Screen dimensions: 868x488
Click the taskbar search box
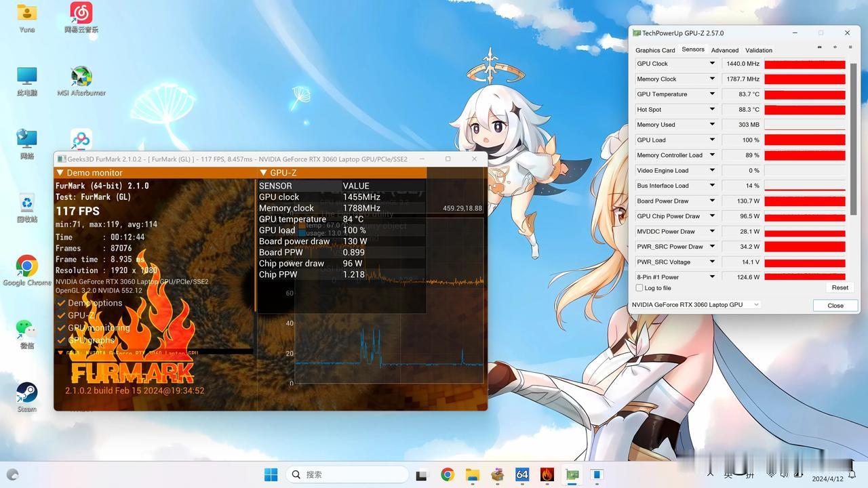click(x=347, y=474)
